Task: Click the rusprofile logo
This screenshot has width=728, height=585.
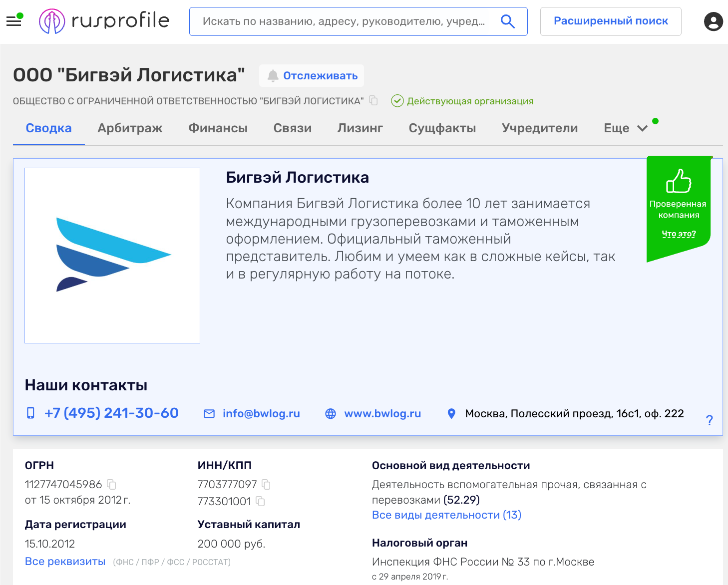Action: [x=104, y=21]
